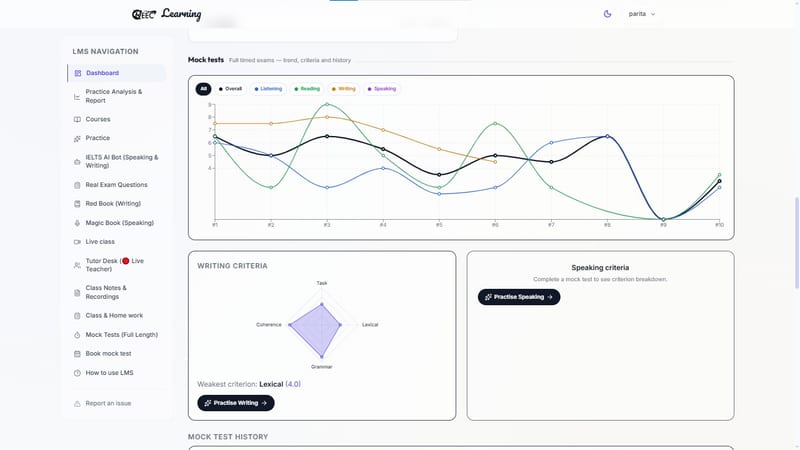
Task: Open the Tutor Desk Live Teacher link
Action: [116, 265]
